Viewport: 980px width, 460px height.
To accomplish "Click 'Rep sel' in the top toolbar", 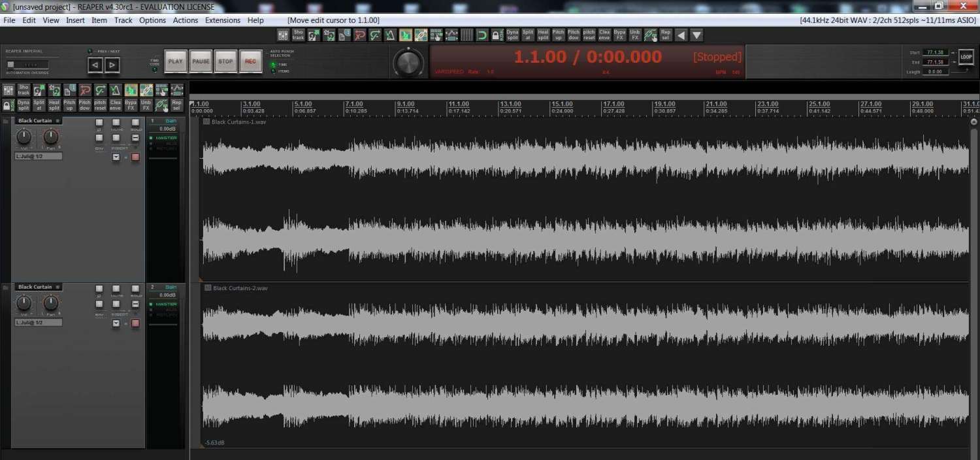I will click(665, 35).
